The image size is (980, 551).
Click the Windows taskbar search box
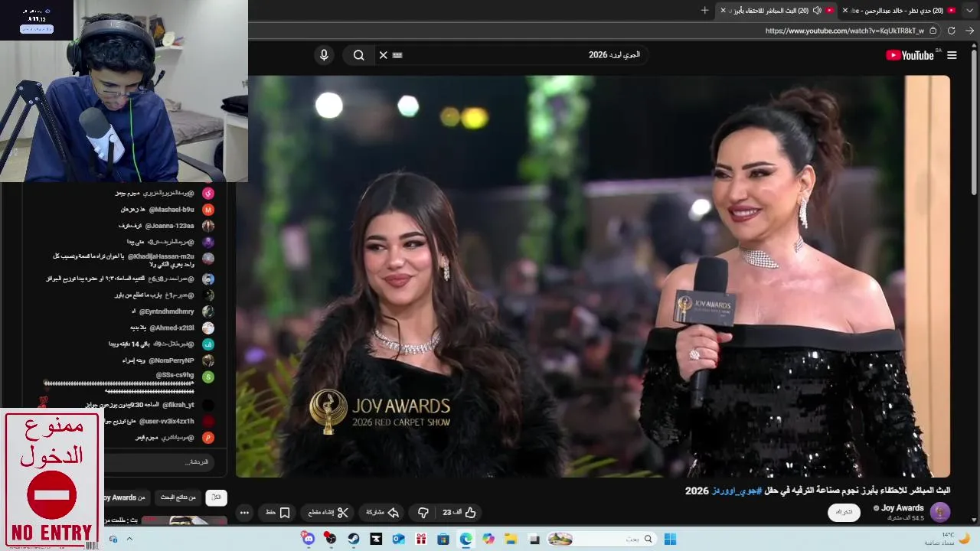point(601,539)
